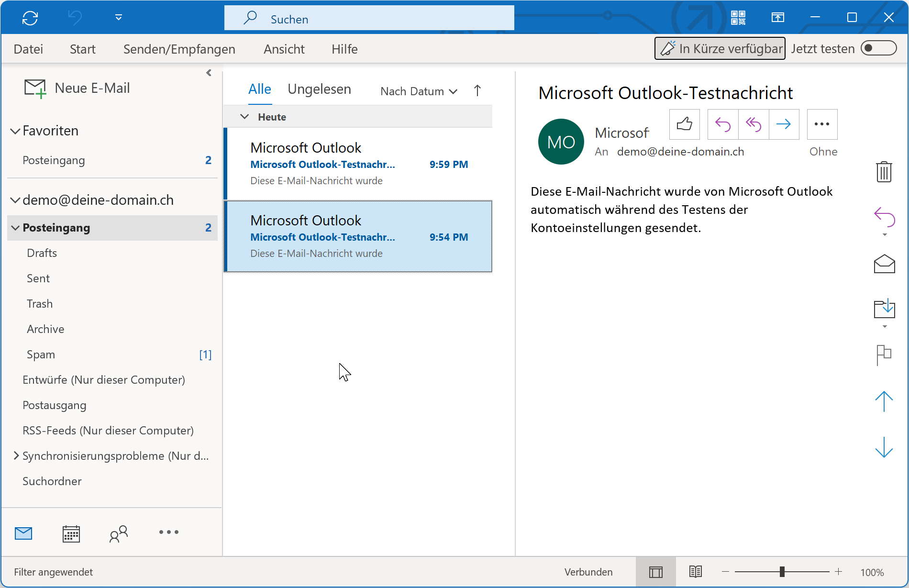The height and width of the screenshot is (588, 909).
Task: Open the Nach Datum sort dropdown
Action: pos(419,91)
